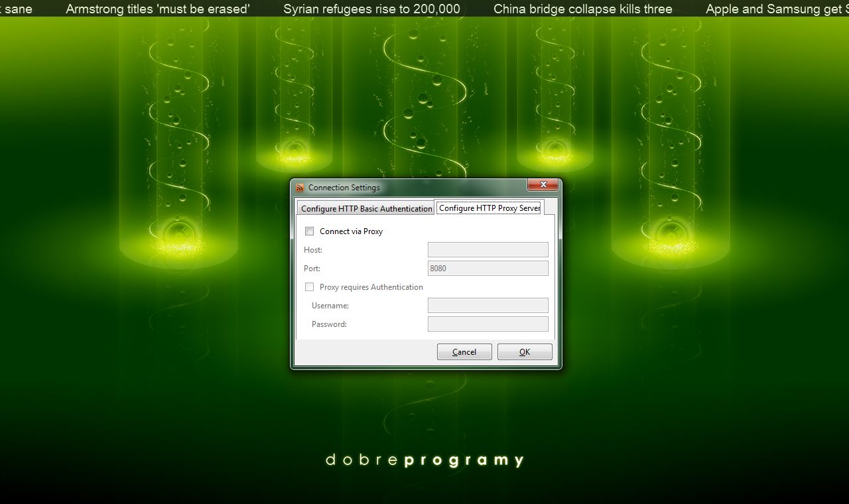Close the Connection Settings dialog
849x504 pixels.
(x=542, y=185)
